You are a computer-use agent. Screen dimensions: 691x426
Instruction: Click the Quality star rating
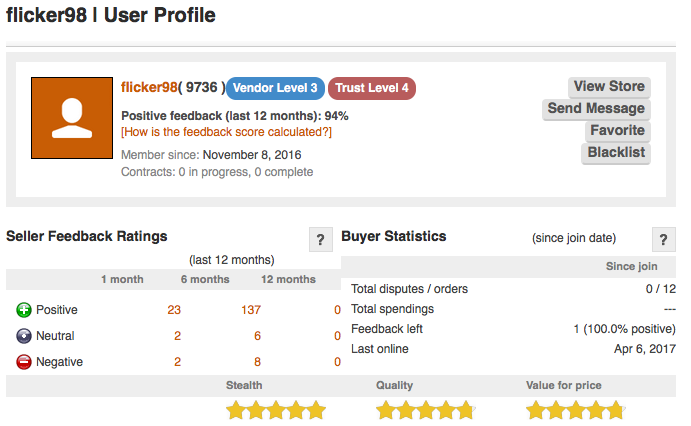[x=426, y=410]
